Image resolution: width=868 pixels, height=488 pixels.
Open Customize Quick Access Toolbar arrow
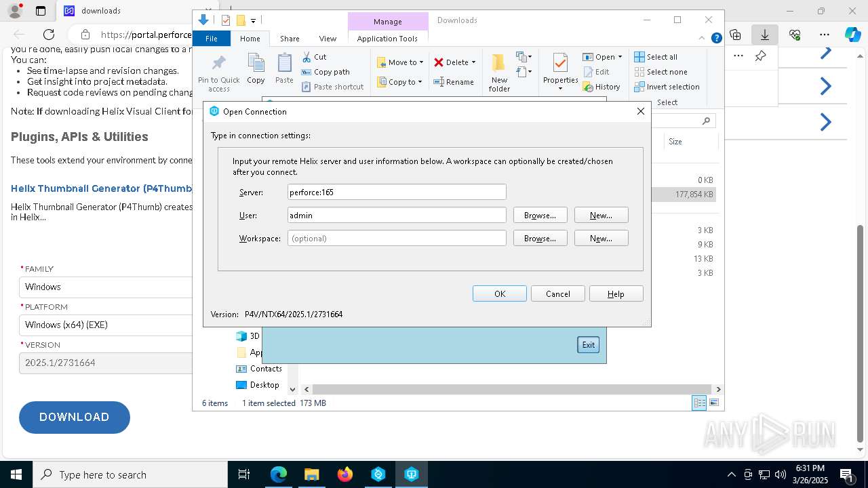point(253,20)
